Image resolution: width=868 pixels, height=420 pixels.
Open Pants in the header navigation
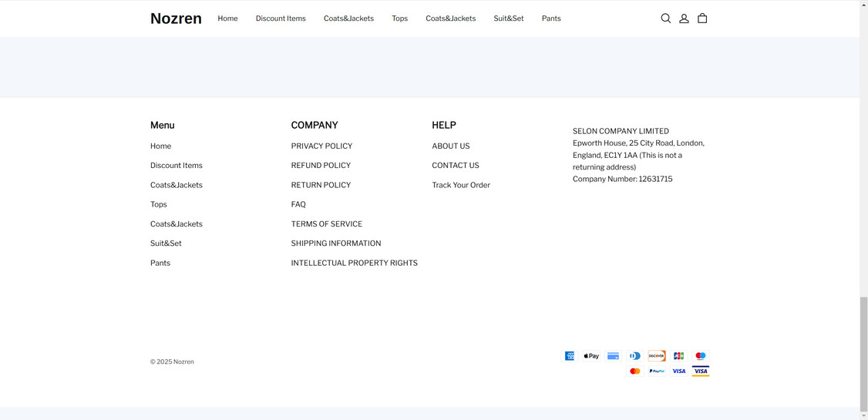pyautogui.click(x=551, y=18)
